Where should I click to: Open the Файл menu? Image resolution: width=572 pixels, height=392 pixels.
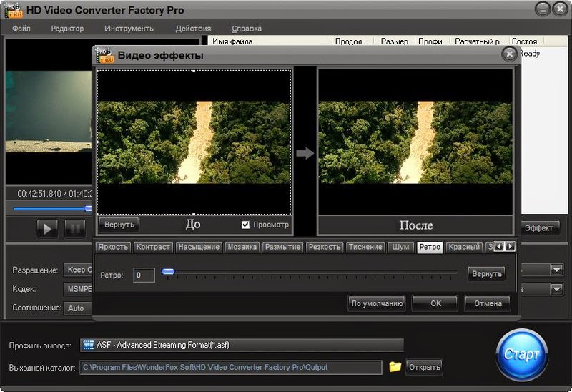tap(21, 29)
